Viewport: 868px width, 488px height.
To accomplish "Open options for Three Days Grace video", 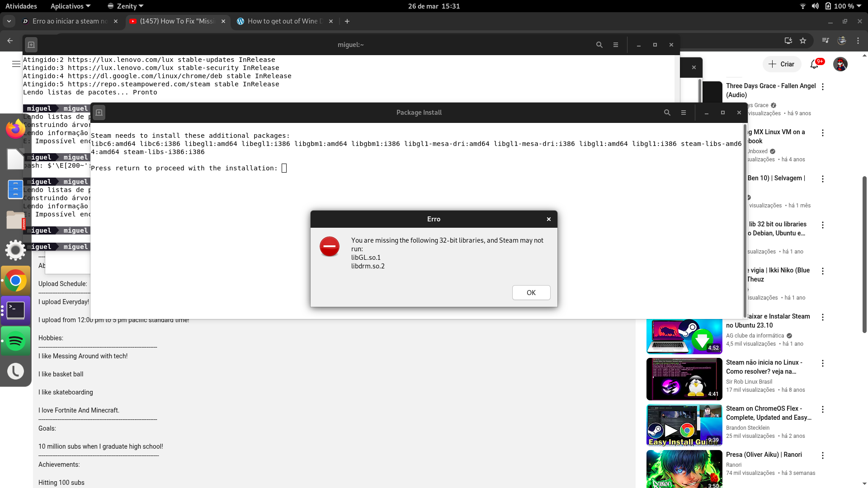I will [822, 87].
